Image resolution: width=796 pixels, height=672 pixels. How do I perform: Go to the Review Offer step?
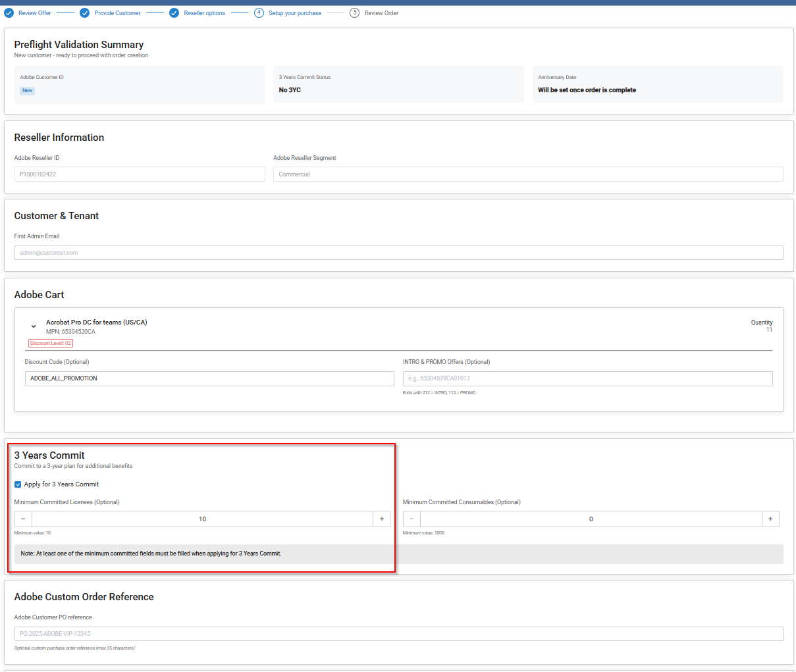35,13
